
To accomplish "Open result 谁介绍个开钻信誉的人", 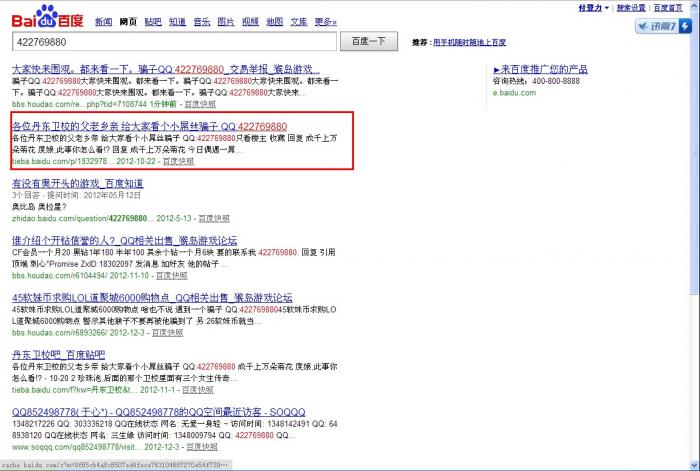I will (x=125, y=241).
